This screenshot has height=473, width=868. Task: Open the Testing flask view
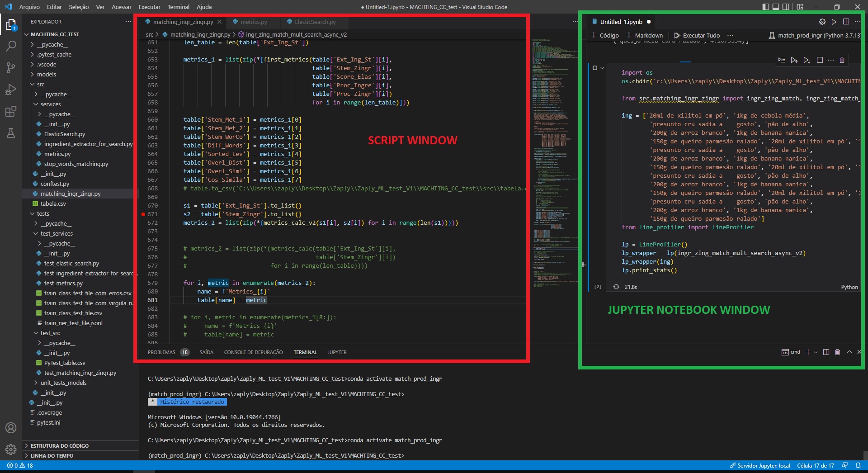[x=11, y=133]
